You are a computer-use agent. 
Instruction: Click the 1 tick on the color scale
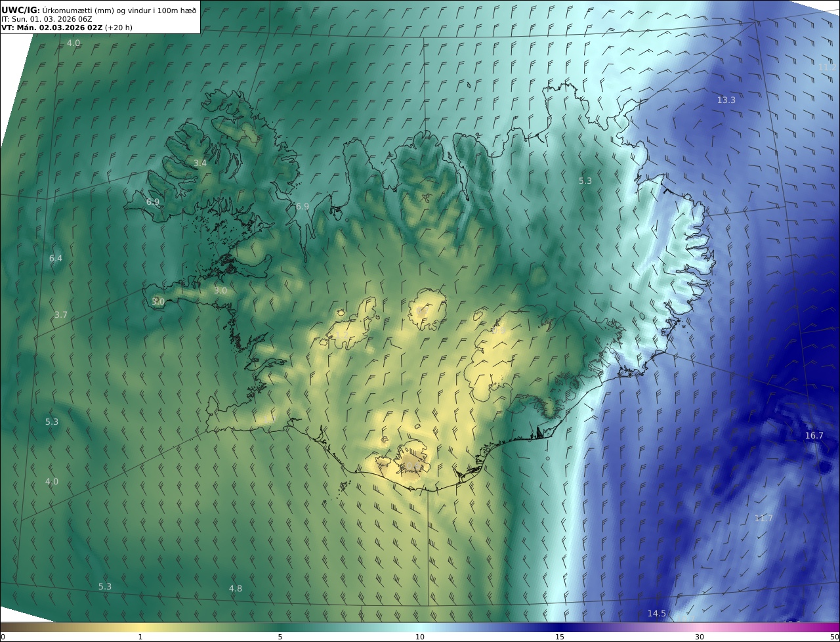[140, 637]
